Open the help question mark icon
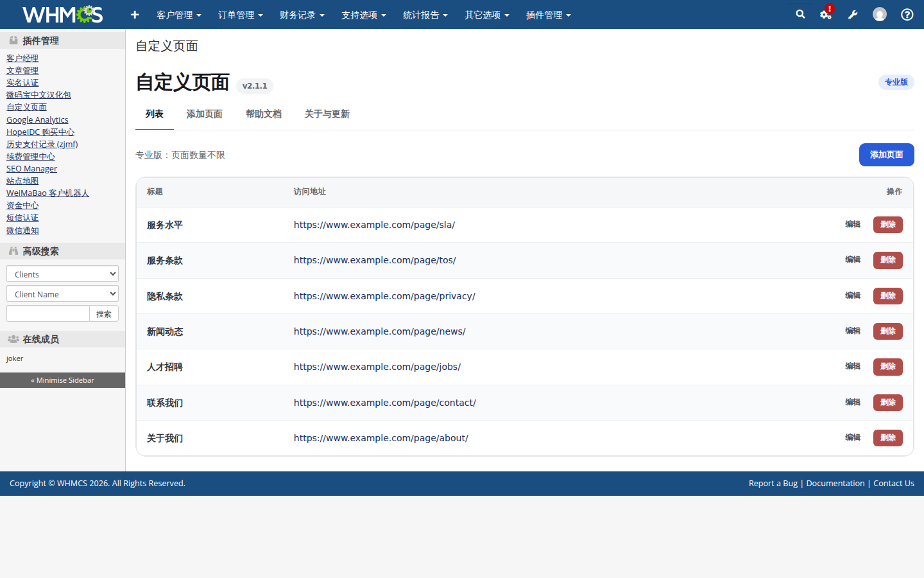The height and width of the screenshot is (578, 924). pyautogui.click(x=907, y=14)
